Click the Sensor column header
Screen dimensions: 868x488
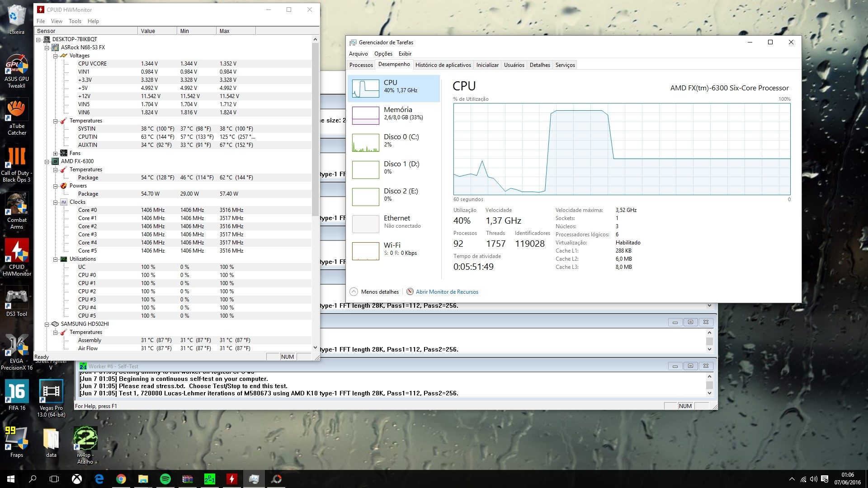86,31
